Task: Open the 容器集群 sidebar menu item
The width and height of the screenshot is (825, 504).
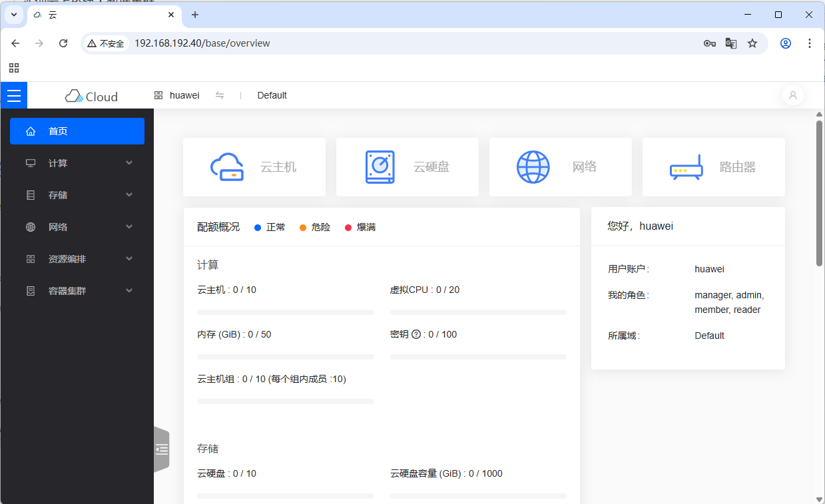Action: 77,291
